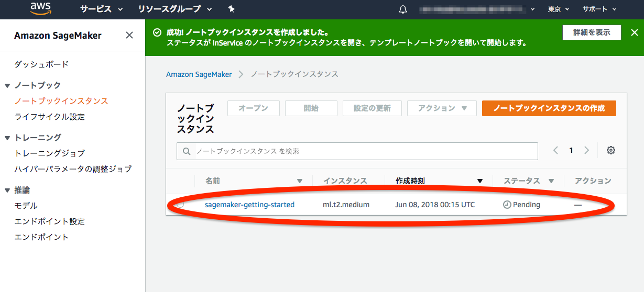Sort by 作成時刻 column arrow

point(480,181)
